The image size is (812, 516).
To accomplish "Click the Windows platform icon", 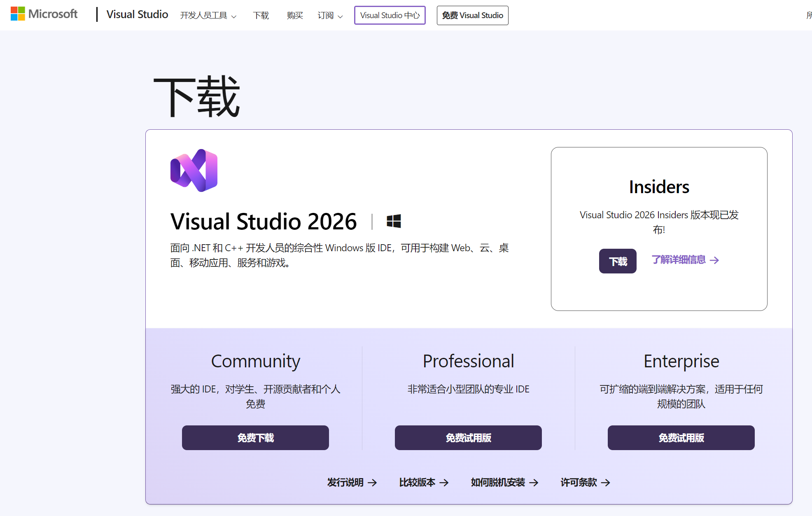I will 394,221.
